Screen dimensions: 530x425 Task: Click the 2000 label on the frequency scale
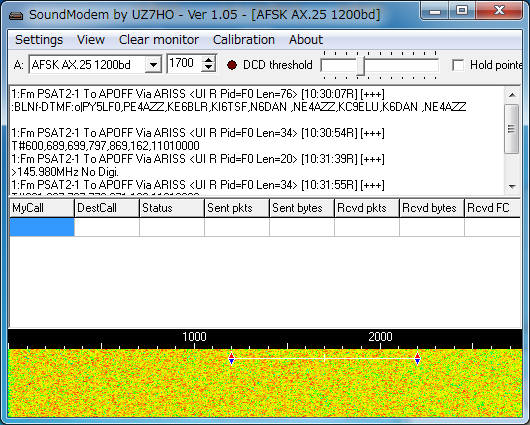click(x=380, y=337)
